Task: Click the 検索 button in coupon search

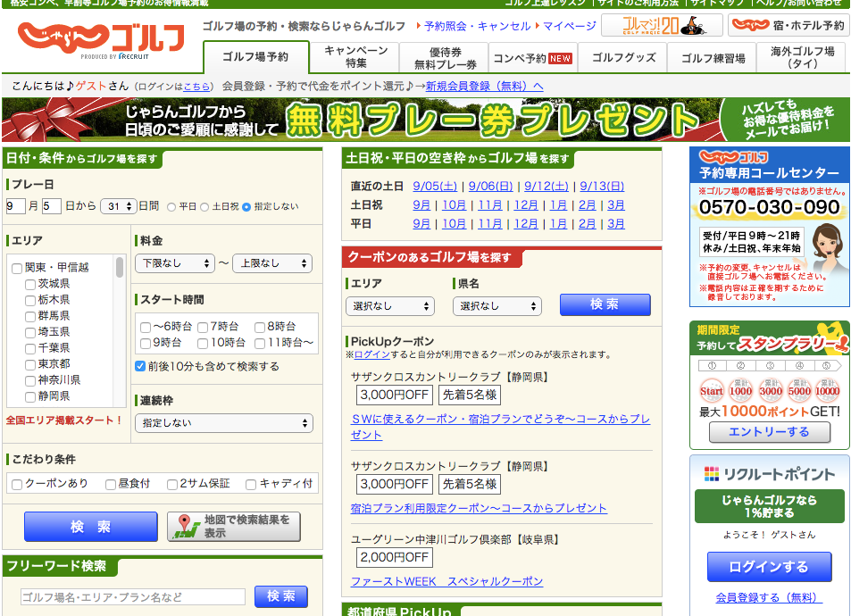Action: [605, 305]
